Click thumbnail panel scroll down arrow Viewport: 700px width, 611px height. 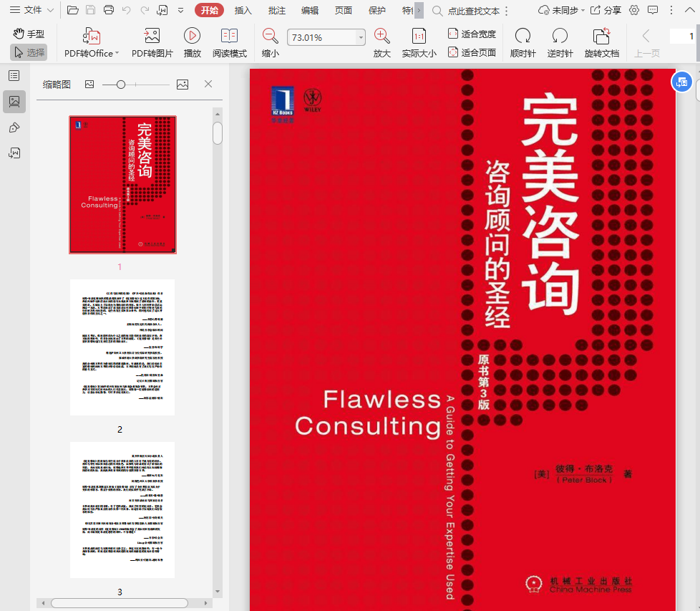coord(218,592)
